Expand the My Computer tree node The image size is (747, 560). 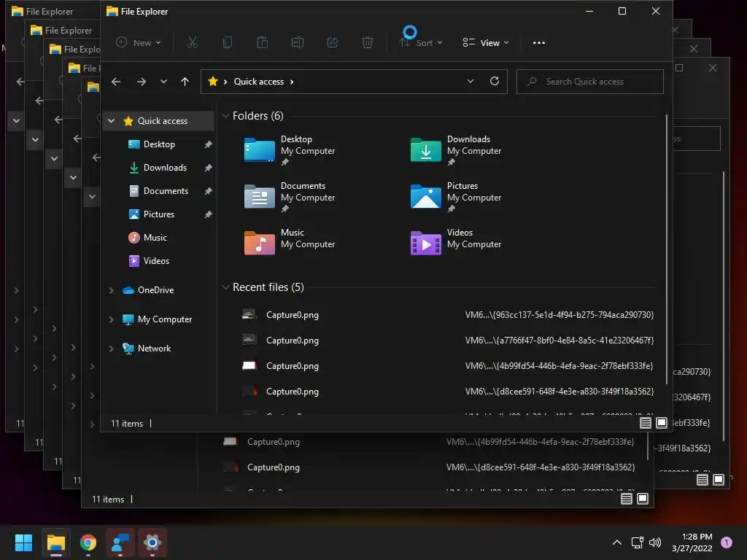click(x=112, y=319)
